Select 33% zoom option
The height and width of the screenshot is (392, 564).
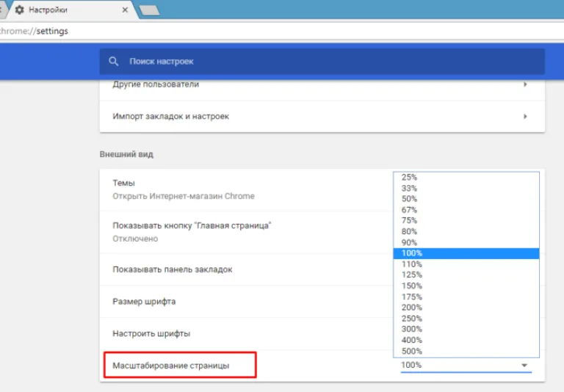point(466,188)
